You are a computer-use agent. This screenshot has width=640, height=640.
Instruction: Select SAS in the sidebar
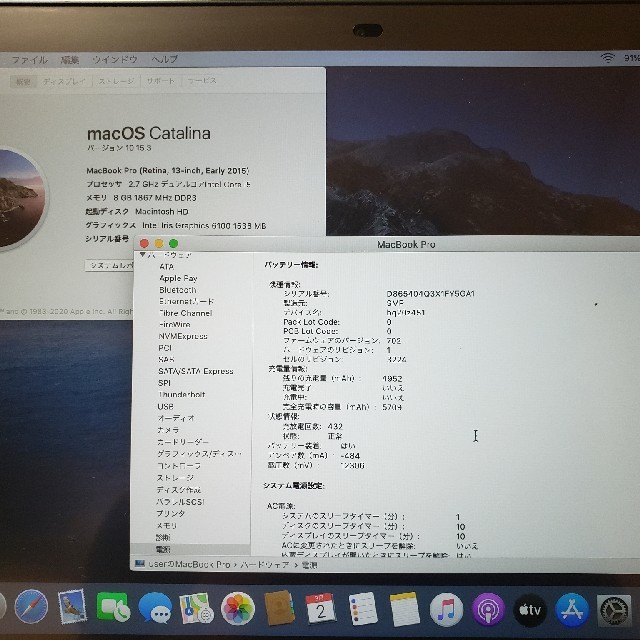coord(166,360)
